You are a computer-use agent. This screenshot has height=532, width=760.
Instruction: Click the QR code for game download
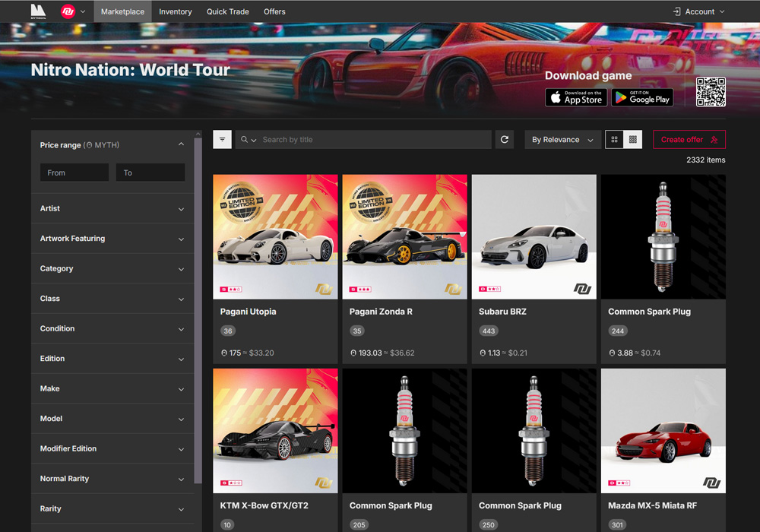tap(711, 91)
